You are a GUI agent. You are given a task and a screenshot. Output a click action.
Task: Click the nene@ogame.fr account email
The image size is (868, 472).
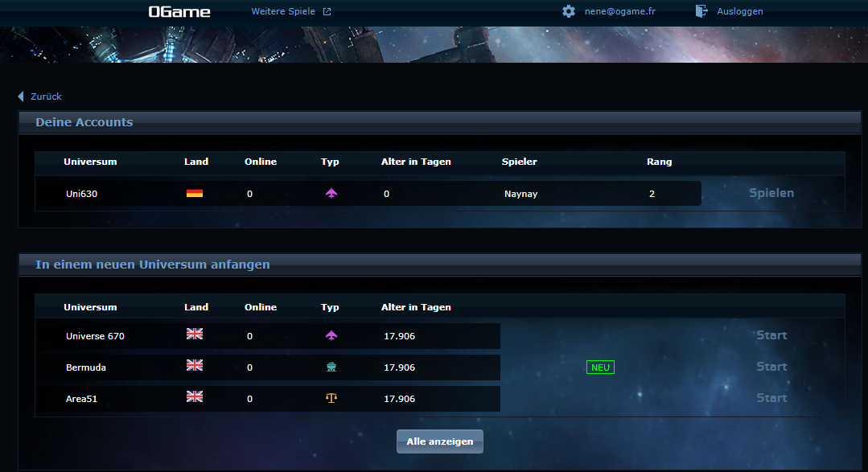[x=619, y=11]
